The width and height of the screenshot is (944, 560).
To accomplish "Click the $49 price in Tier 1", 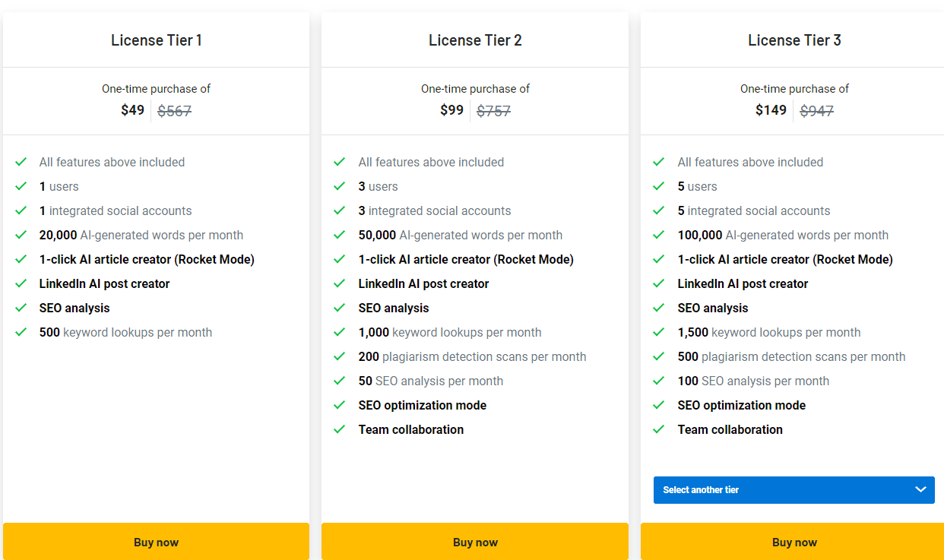I will [x=132, y=110].
